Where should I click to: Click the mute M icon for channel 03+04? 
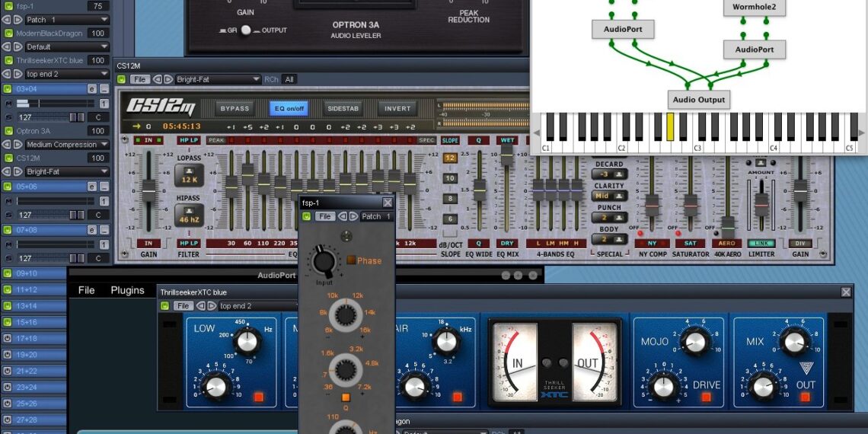[x=8, y=104]
